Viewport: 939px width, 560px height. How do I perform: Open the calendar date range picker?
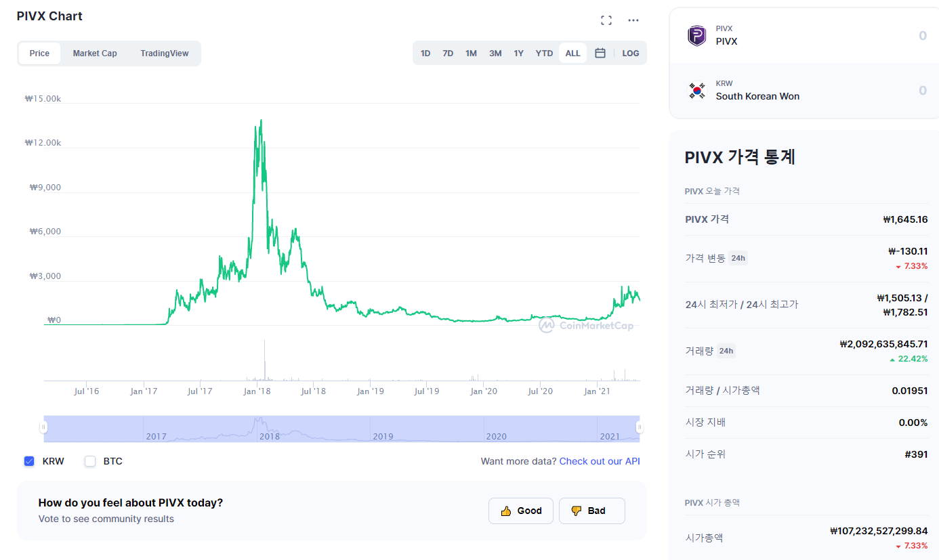pyautogui.click(x=600, y=53)
